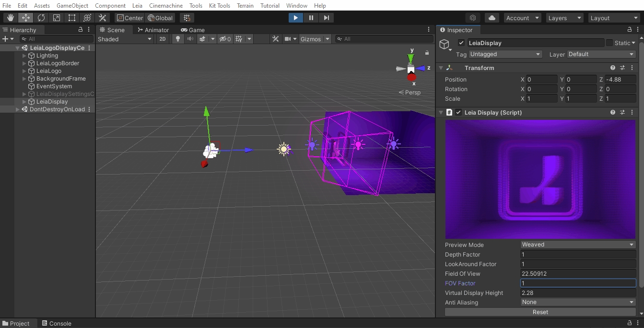Open the Layers dropdown
Viewport: 644px width, 328px height.
(x=564, y=18)
